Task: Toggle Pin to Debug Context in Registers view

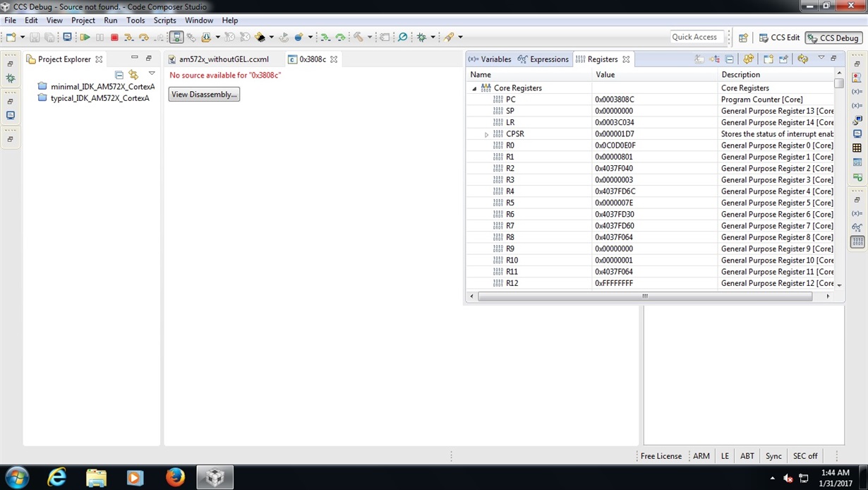Action: coord(783,59)
